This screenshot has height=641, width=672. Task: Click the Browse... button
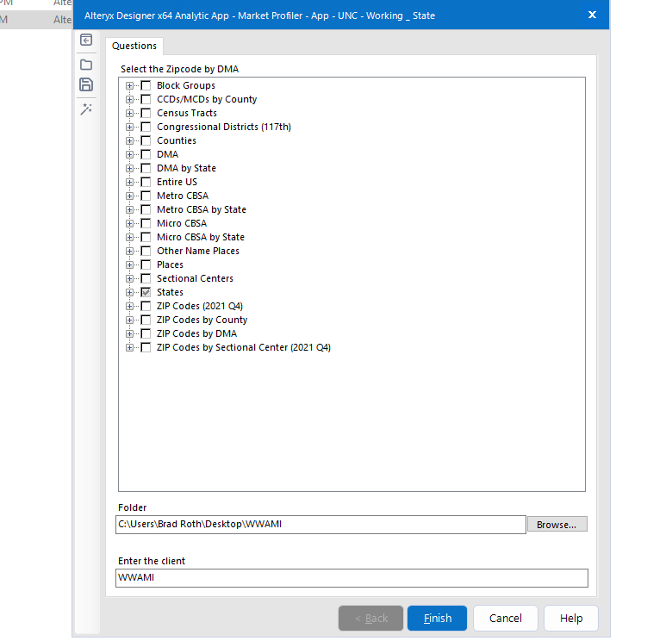pyautogui.click(x=557, y=525)
